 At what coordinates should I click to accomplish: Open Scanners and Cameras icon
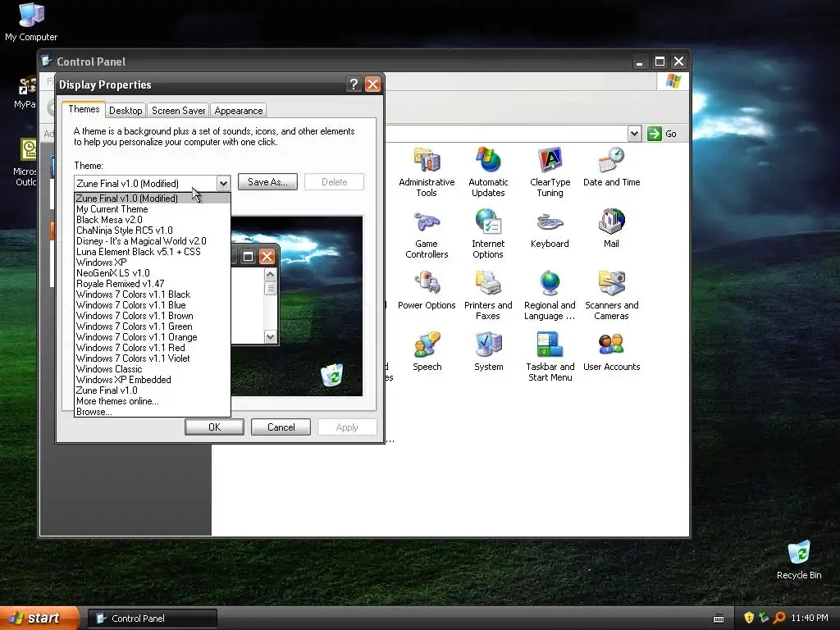click(611, 294)
